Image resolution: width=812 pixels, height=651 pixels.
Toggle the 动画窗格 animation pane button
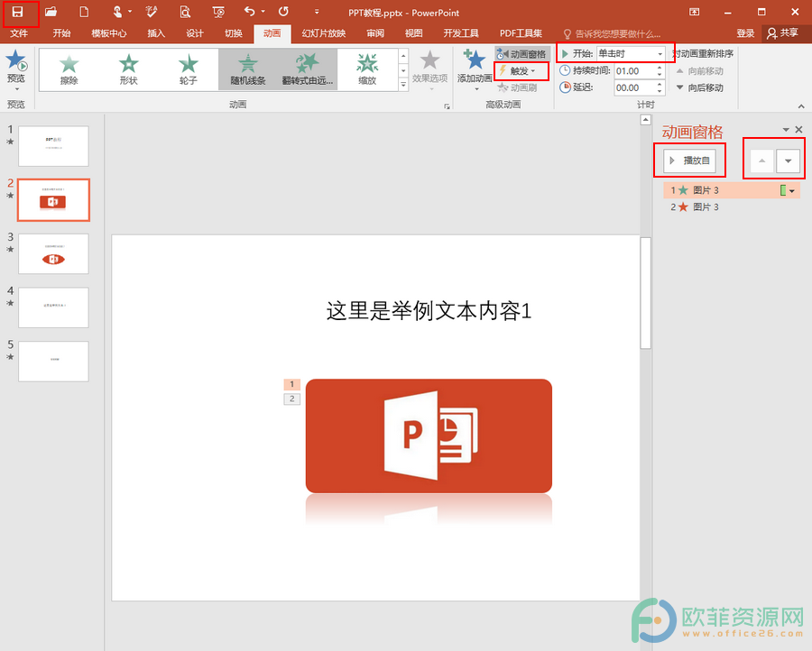coord(521,54)
